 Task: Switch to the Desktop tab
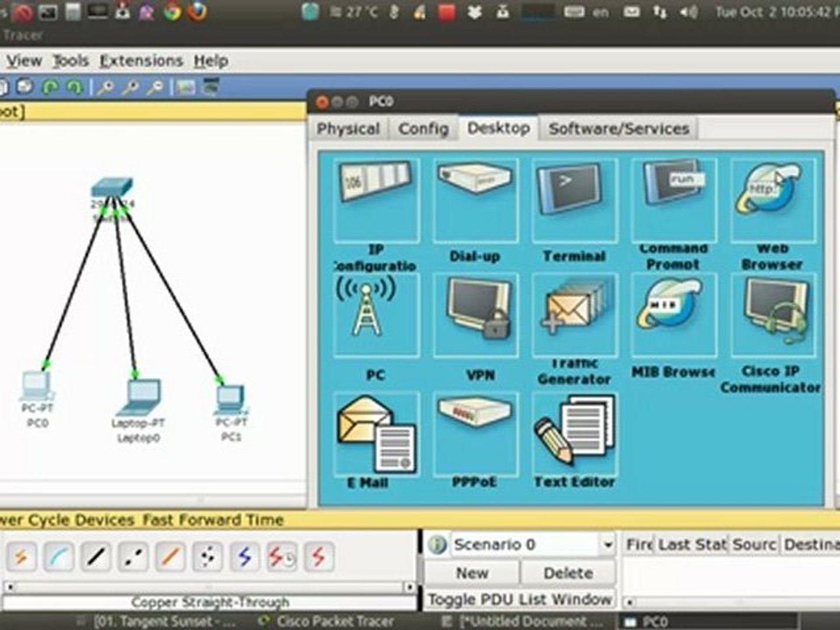tap(499, 128)
